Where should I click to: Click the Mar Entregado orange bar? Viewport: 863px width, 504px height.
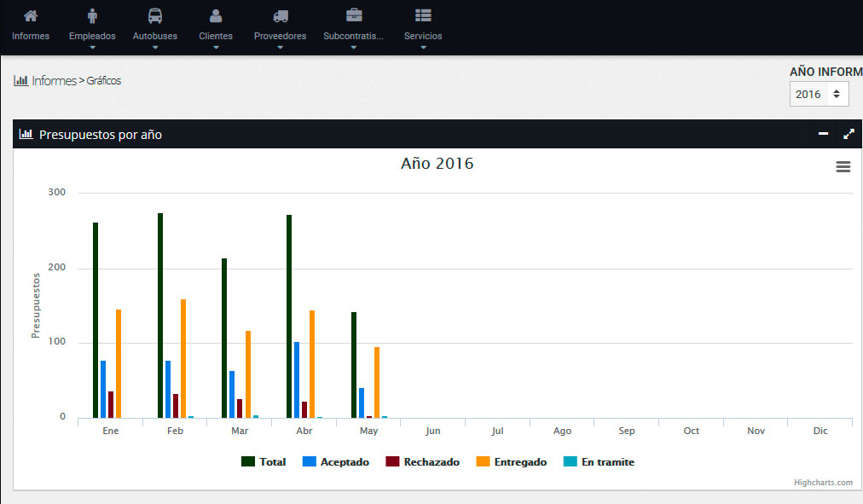pyautogui.click(x=248, y=374)
